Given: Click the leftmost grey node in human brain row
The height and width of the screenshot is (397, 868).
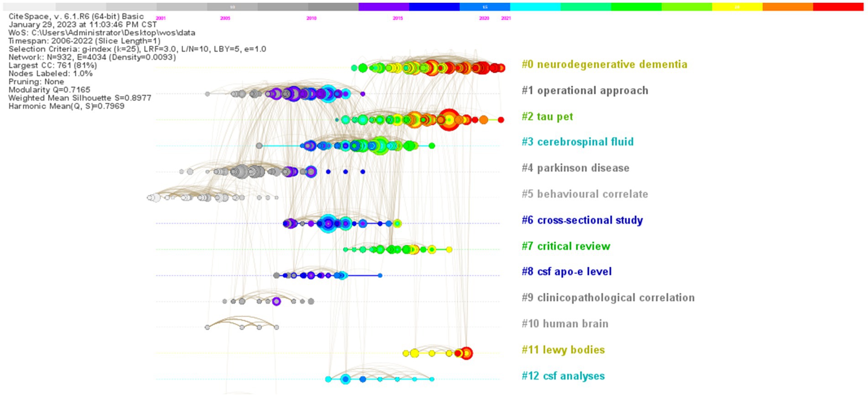Looking at the screenshot, I should click(x=207, y=327).
